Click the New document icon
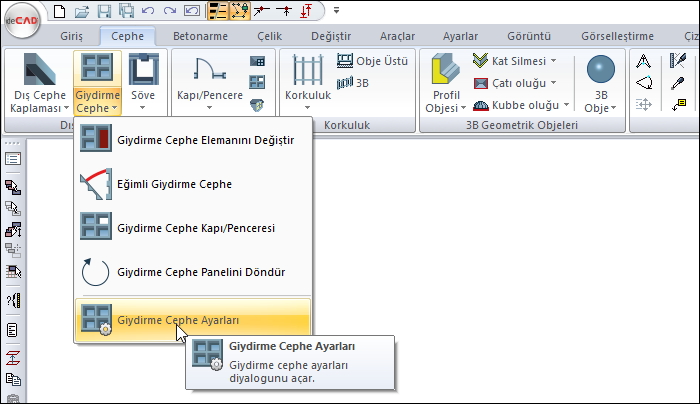Viewport: 700px width, 404px height. coord(61,12)
